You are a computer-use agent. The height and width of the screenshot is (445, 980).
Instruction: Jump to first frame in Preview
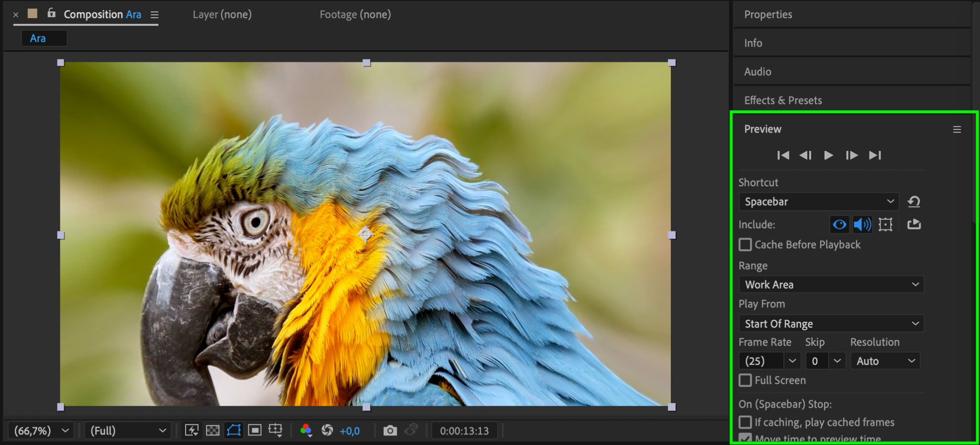(783, 155)
